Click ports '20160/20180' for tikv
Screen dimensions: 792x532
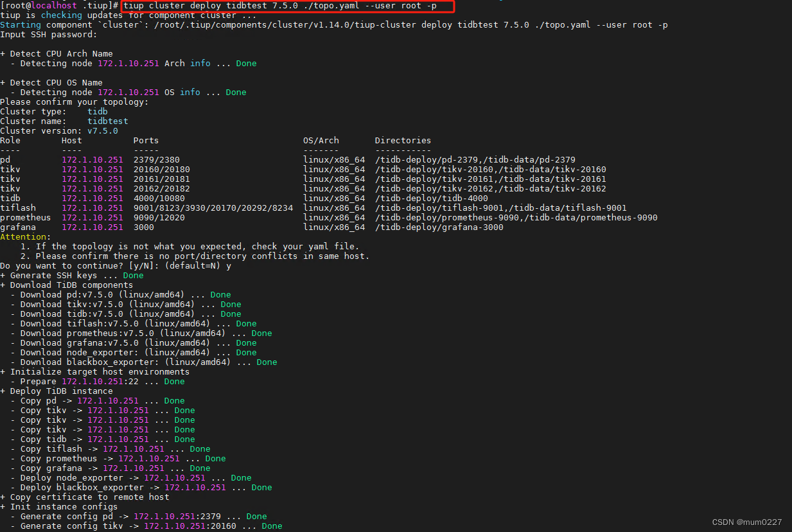[162, 170]
